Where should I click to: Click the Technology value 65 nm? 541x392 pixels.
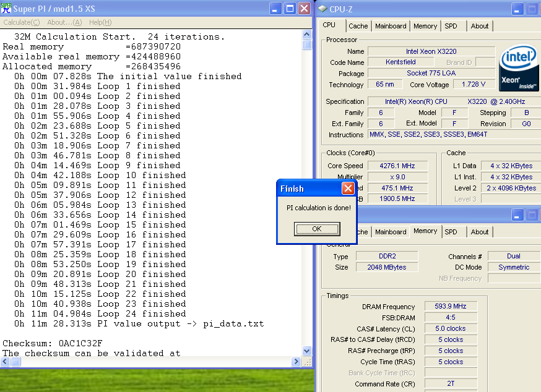point(384,84)
